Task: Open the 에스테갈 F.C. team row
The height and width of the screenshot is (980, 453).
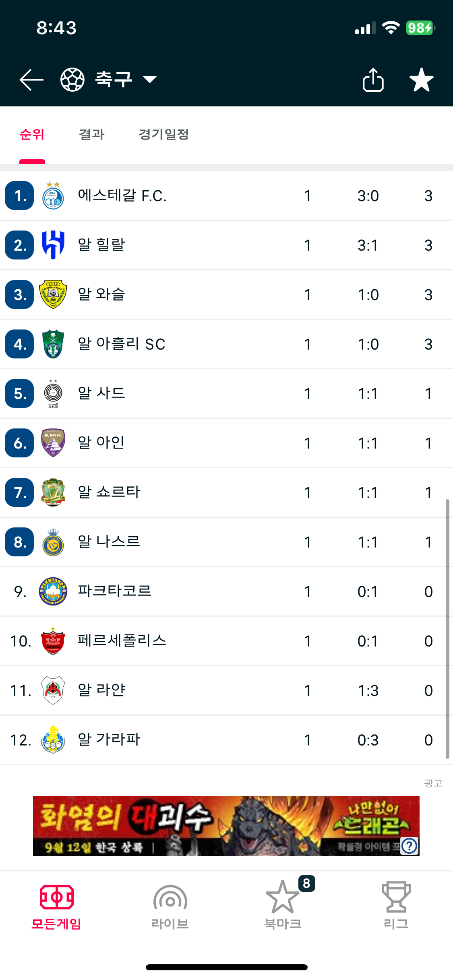Action: point(225,196)
